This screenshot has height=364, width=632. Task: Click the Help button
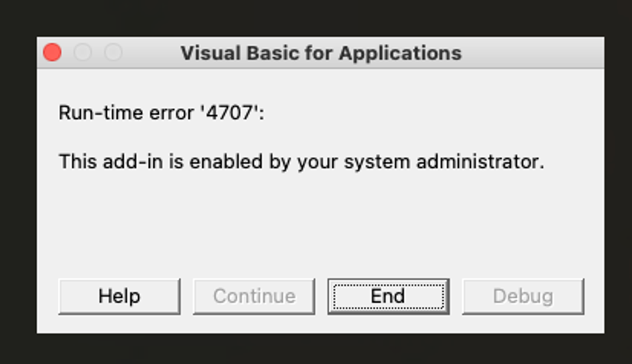point(119,296)
